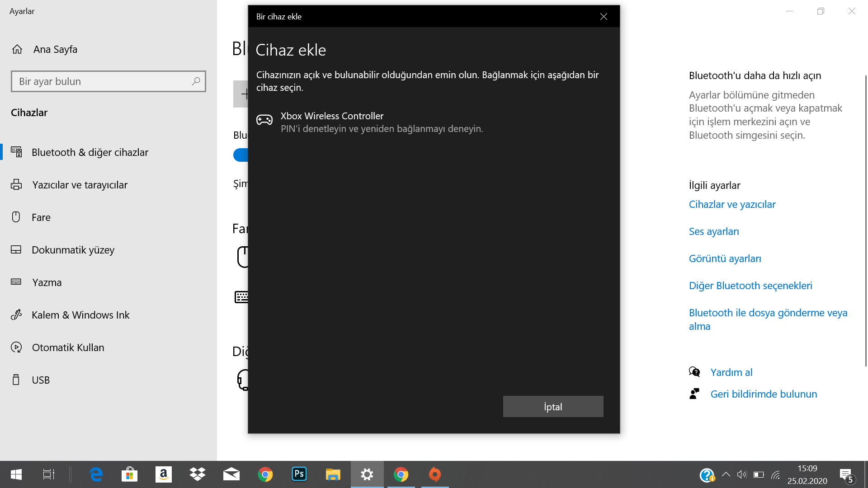Select Fare in the sidebar
The height and width of the screenshot is (488, 868).
pos(41,217)
